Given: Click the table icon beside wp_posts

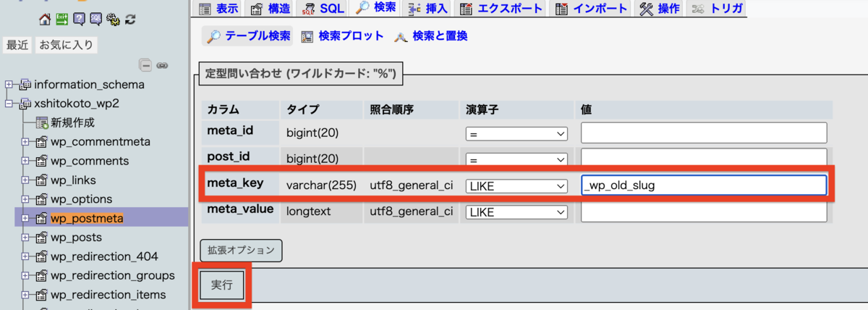Looking at the screenshot, I should (41, 237).
